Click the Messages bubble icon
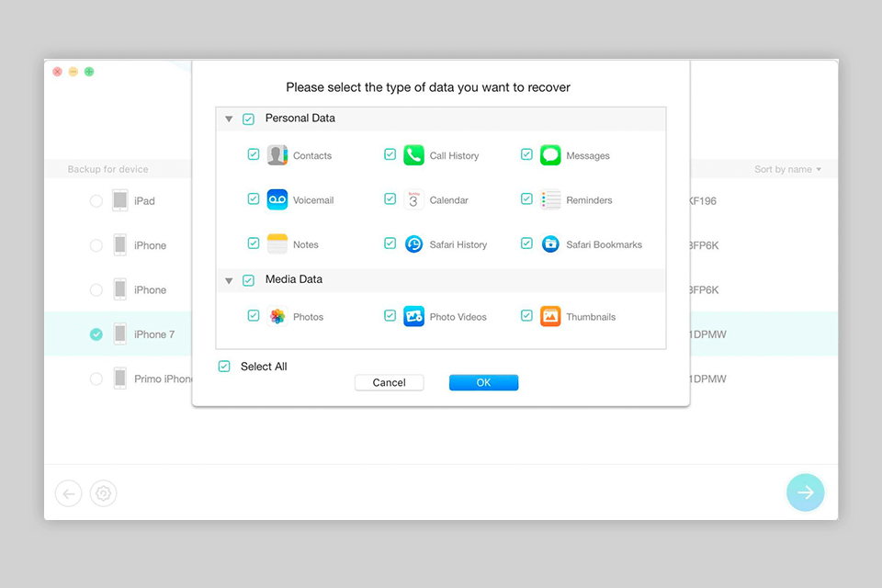882x588 pixels. [x=550, y=155]
